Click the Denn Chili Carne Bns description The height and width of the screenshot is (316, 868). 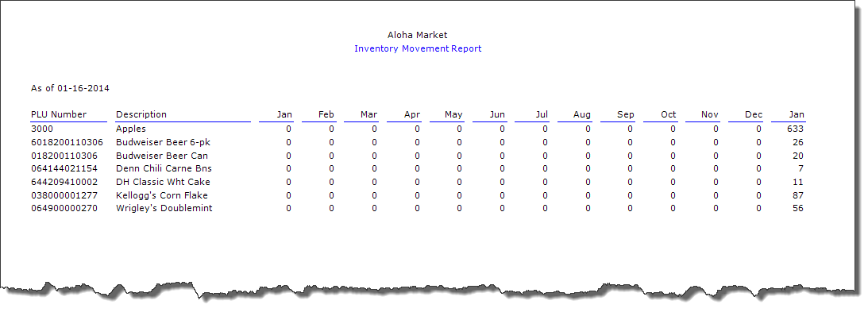pos(164,168)
